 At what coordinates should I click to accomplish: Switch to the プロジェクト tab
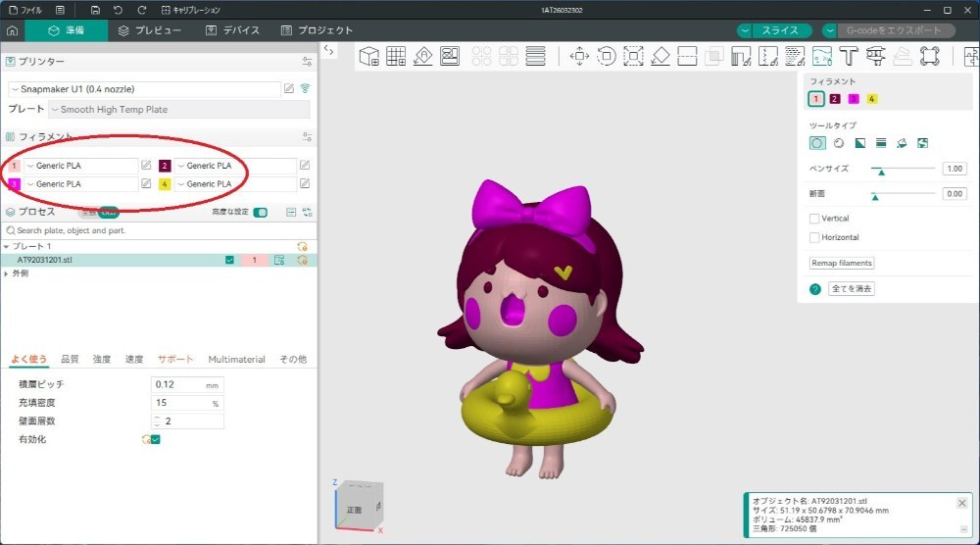pyautogui.click(x=317, y=30)
